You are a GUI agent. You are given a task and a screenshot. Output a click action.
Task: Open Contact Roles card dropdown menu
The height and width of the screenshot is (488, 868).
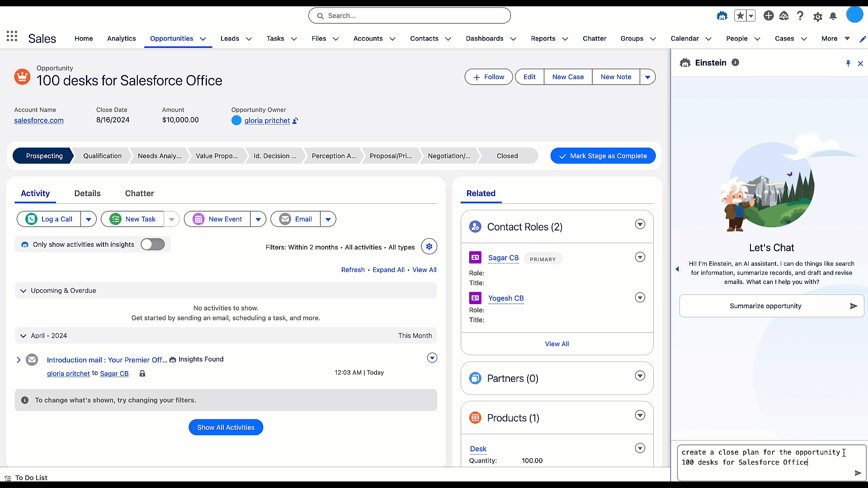640,225
